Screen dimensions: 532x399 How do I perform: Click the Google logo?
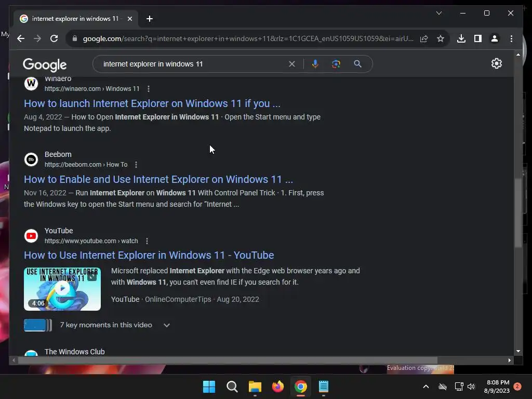[45, 64]
